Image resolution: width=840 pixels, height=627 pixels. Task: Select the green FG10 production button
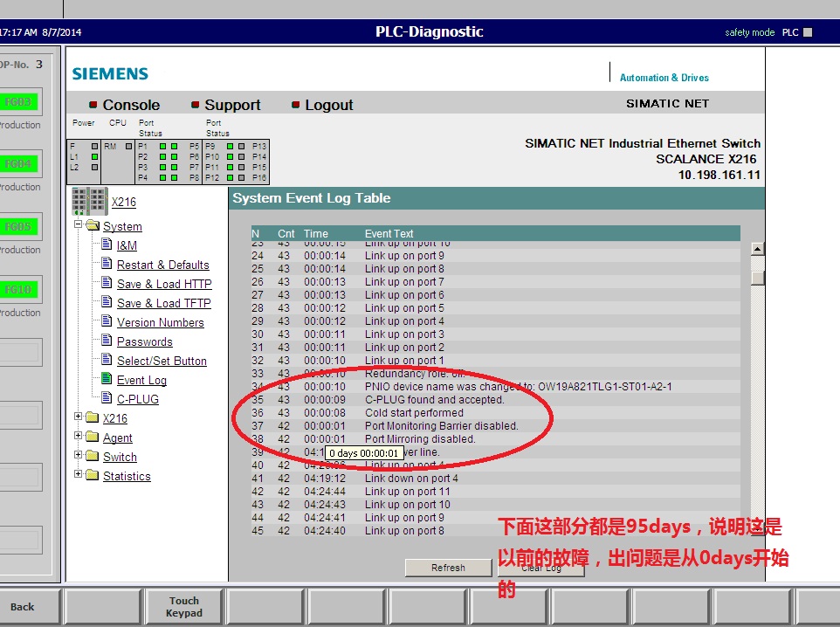[x=18, y=290]
